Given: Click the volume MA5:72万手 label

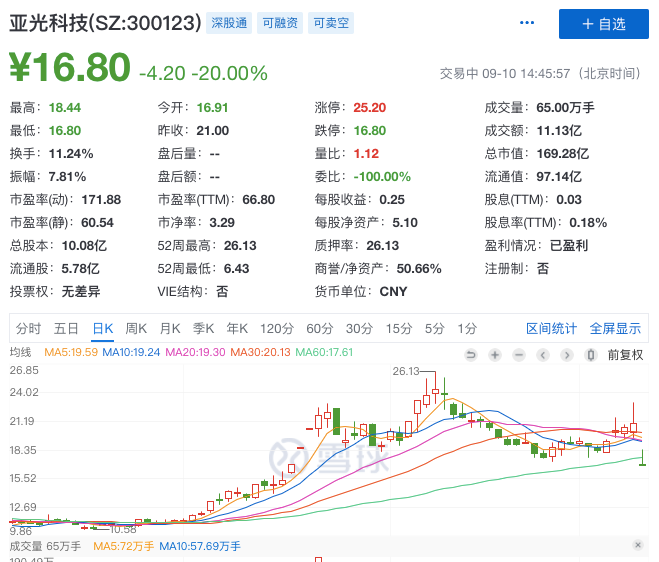Looking at the screenshot, I should (x=124, y=546).
